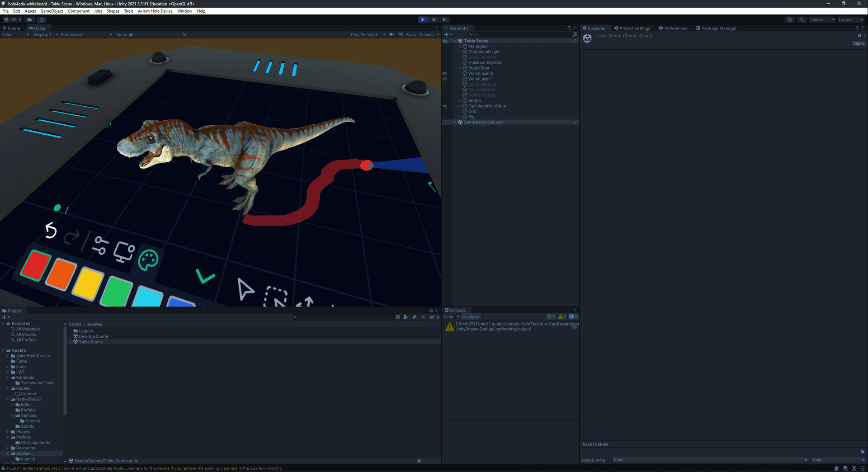868x472 pixels.
Task: Click the favorites star icon in Project
Action: coord(423,317)
